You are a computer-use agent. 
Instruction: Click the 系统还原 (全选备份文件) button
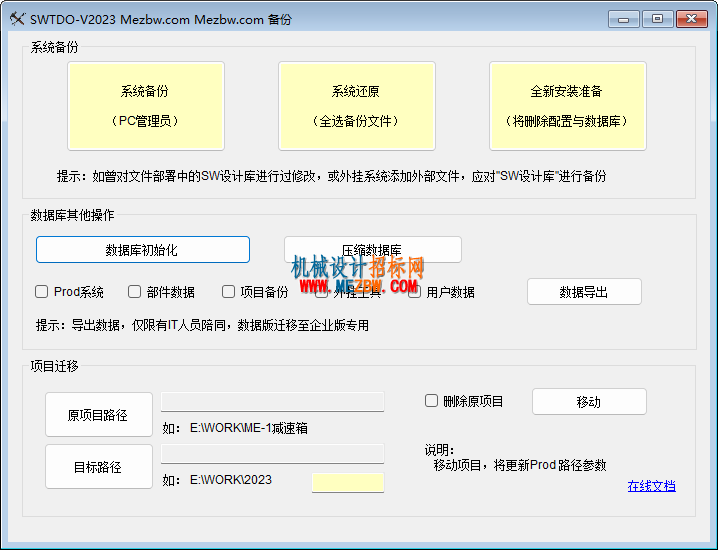point(357,106)
